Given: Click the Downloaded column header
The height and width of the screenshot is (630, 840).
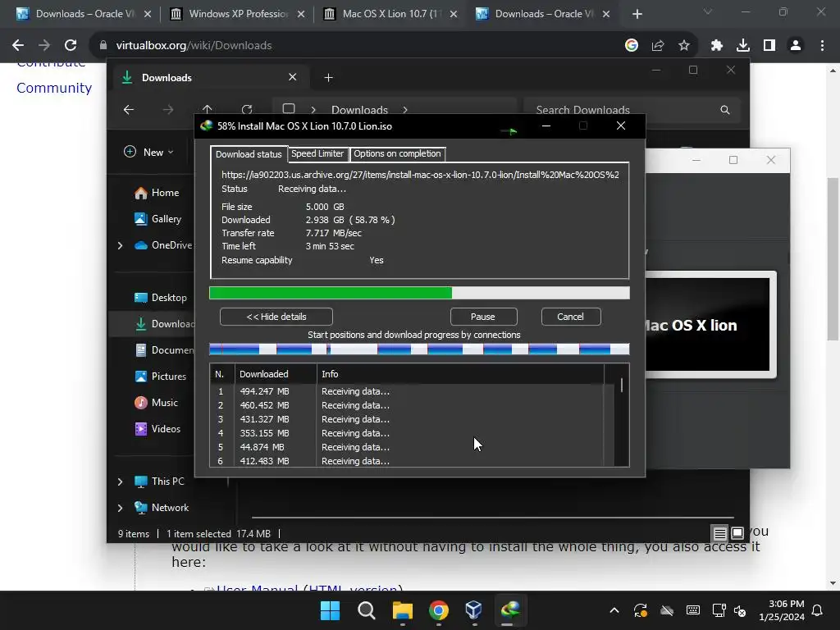Looking at the screenshot, I should tap(276, 374).
